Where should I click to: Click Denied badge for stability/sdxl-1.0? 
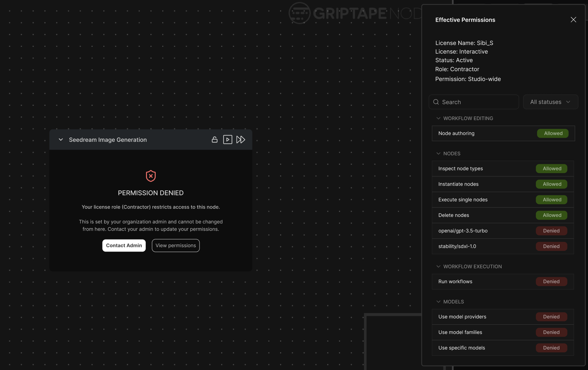pyautogui.click(x=552, y=246)
